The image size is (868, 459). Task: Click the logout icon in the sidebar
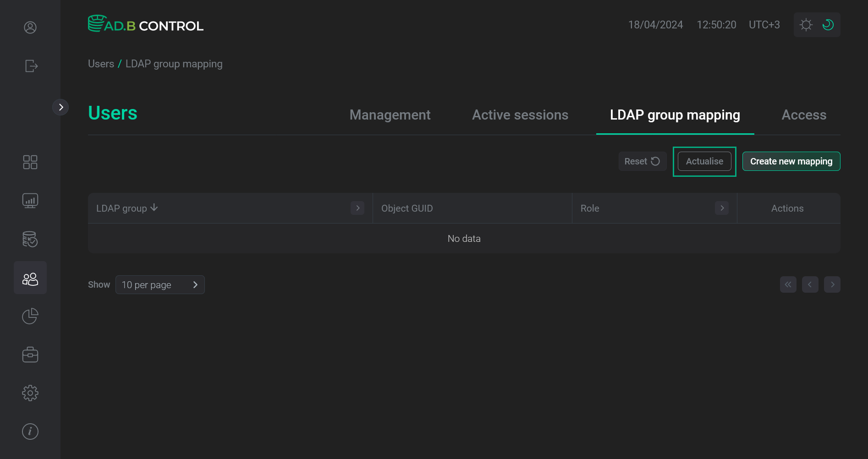[30, 66]
